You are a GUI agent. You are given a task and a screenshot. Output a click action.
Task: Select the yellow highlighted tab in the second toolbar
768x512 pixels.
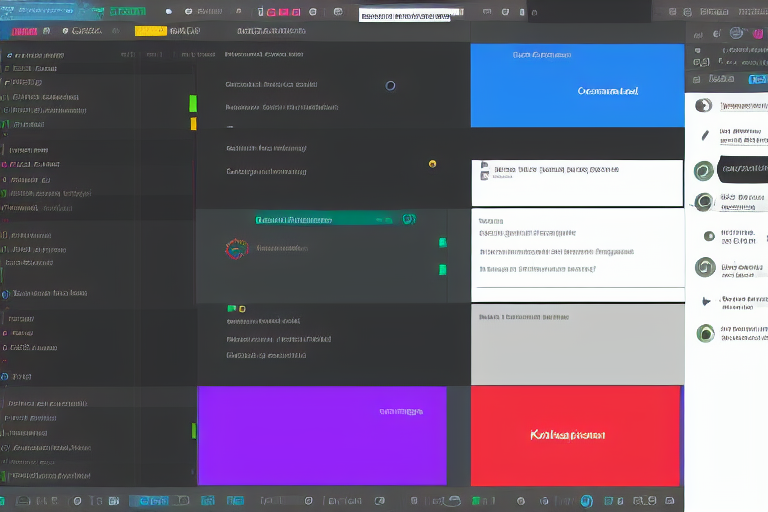tap(150, 31)
